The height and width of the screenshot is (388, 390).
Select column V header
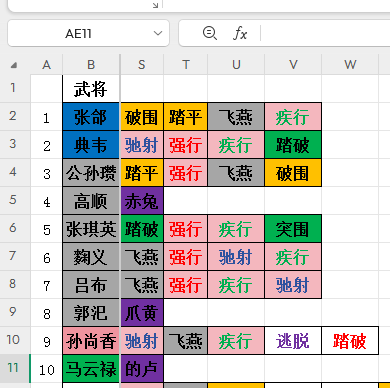(293, 65)
